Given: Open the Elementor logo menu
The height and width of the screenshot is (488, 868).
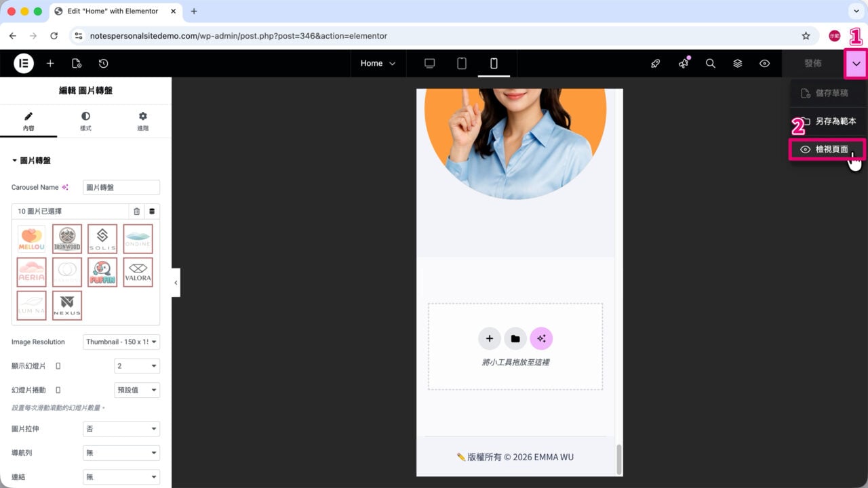Looking at the screenshot, I should [24, 63].
